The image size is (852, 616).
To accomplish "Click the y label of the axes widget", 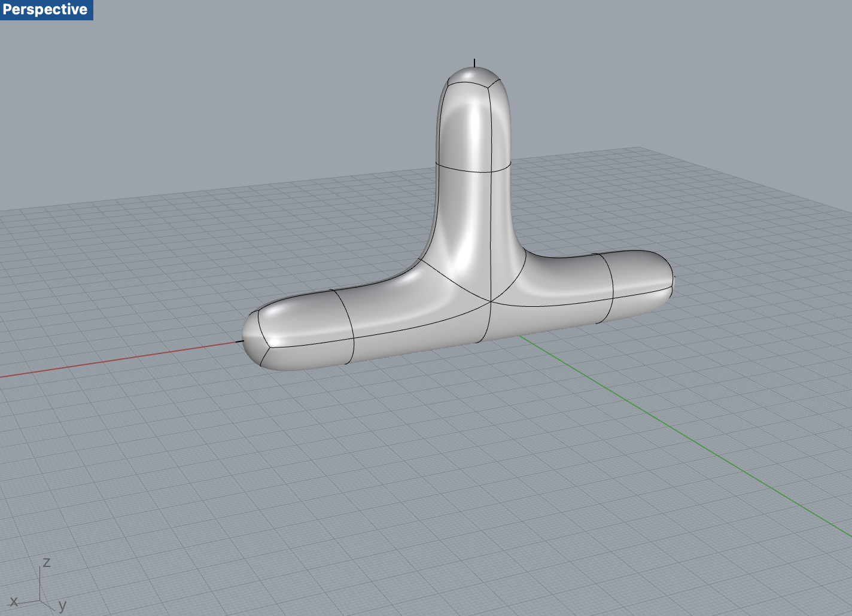I will [x=62, y=605].
